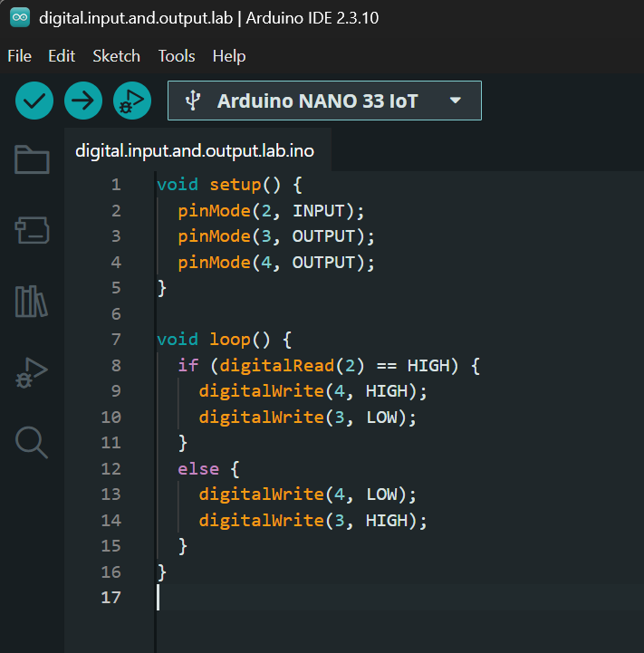Click the text 'void setup() {'
Screen dimensions: 644x653
(x=229, y=185)
